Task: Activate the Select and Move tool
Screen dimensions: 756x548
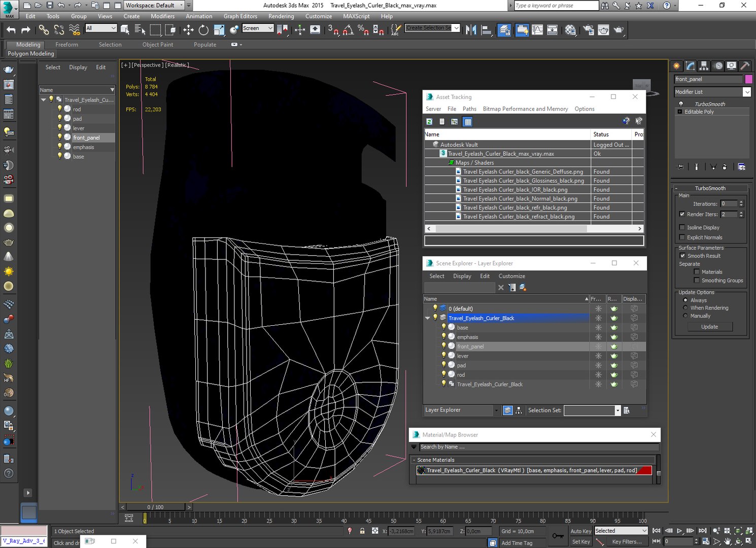Action: pyautogui.click(x=188, y=30)
